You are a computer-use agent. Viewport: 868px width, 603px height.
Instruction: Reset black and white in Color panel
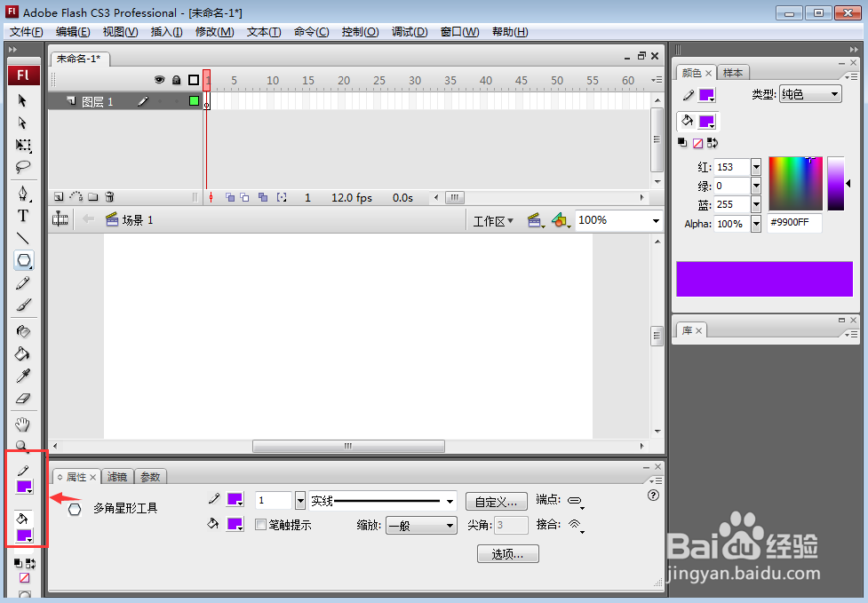(682, 143)
